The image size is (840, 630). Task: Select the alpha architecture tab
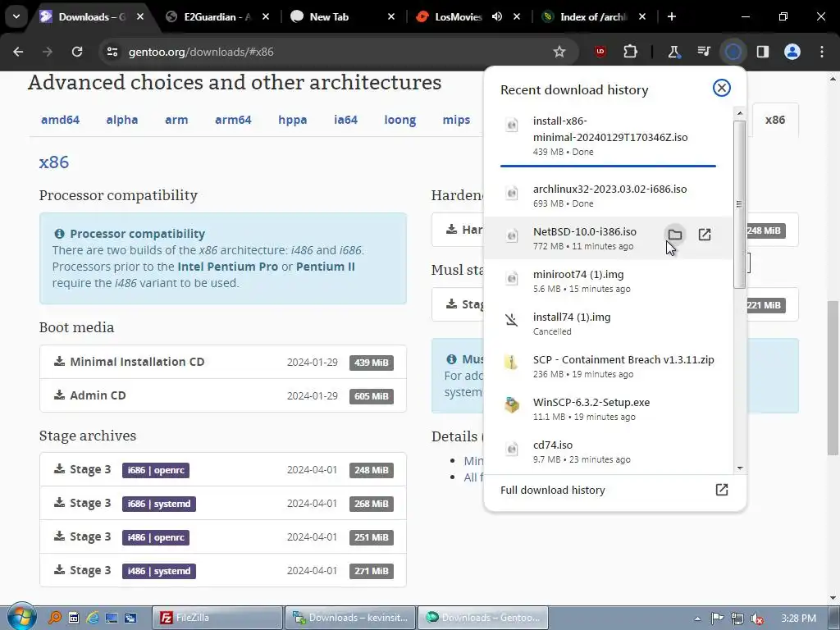click(x=122, y=120)
